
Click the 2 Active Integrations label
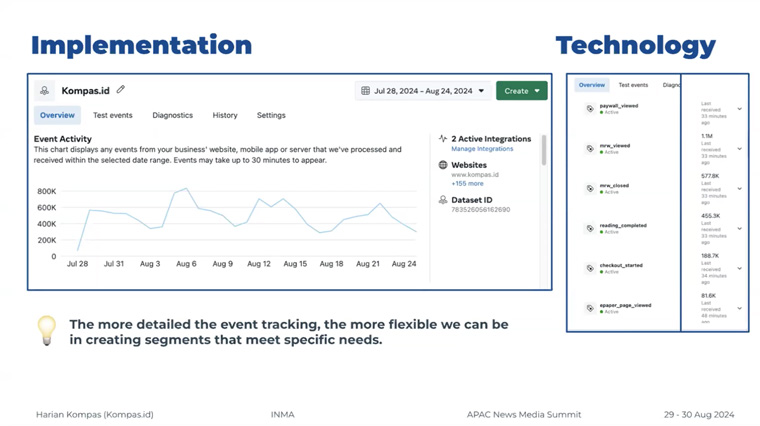[x=491, y=139]
